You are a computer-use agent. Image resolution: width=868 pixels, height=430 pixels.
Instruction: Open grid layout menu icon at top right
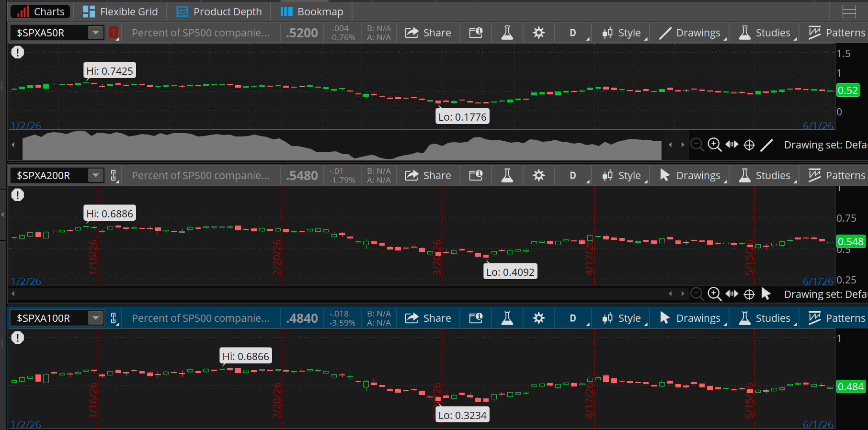849,11
